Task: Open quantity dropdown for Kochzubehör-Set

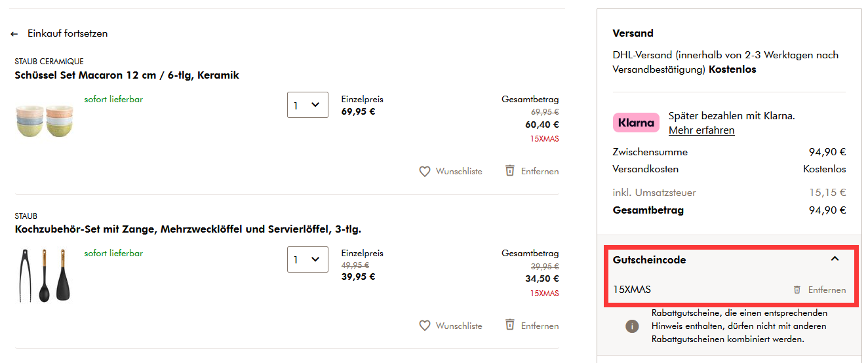Action: (x=307, y=259)
